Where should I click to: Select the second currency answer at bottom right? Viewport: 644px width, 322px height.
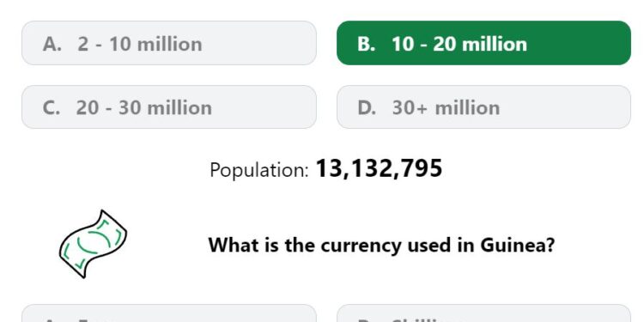click(x=483, y=313)
